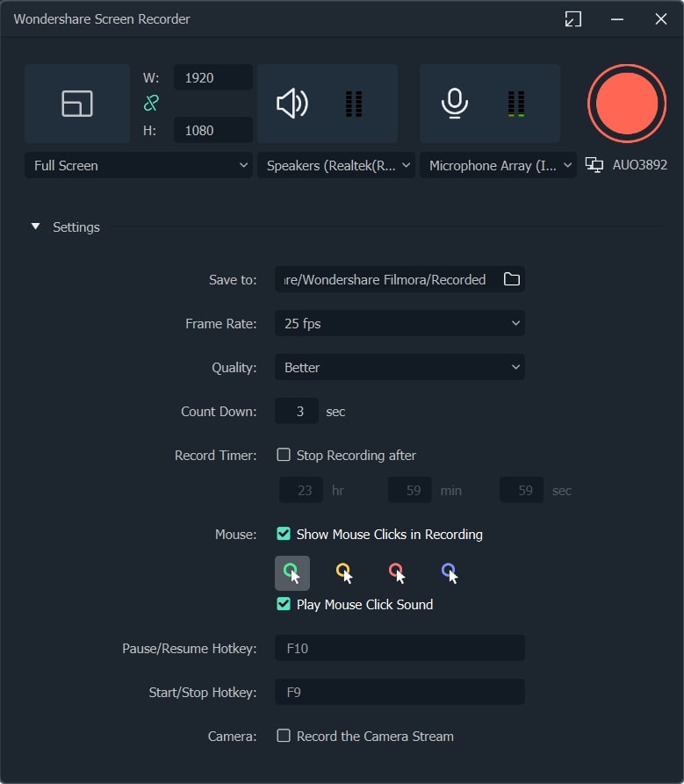Uncheck Play Mouse Click Sound

point(284,603)
